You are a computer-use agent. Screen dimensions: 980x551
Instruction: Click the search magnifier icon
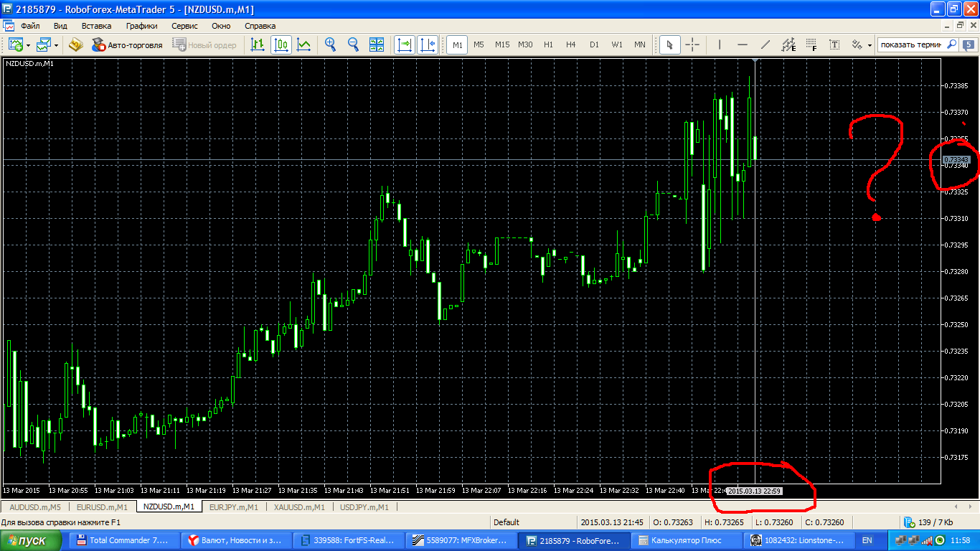(x=952, y=44)
